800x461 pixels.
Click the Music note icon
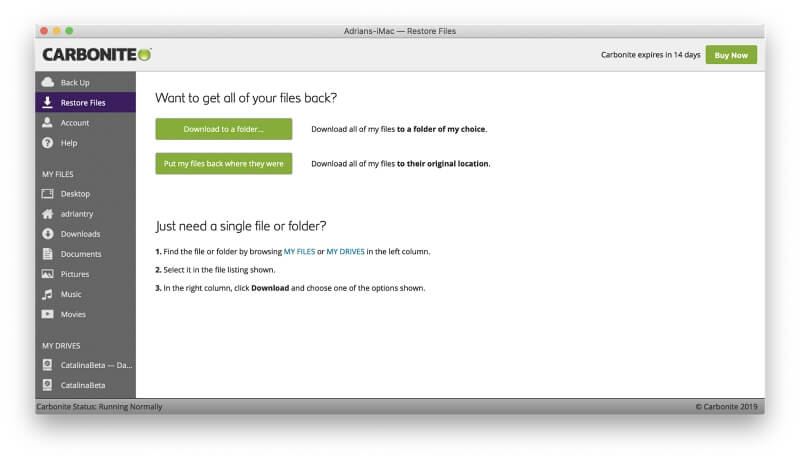coord(47,294)
